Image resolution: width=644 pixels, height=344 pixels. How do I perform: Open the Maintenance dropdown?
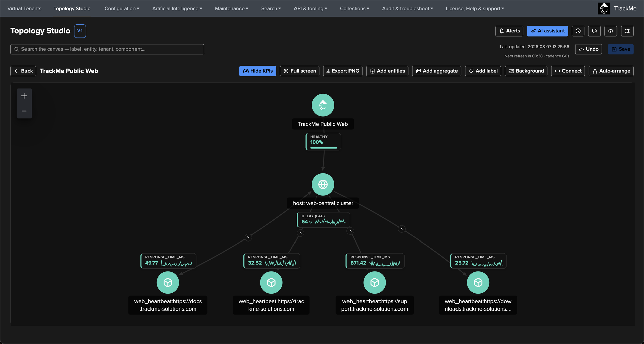(231, 9)
